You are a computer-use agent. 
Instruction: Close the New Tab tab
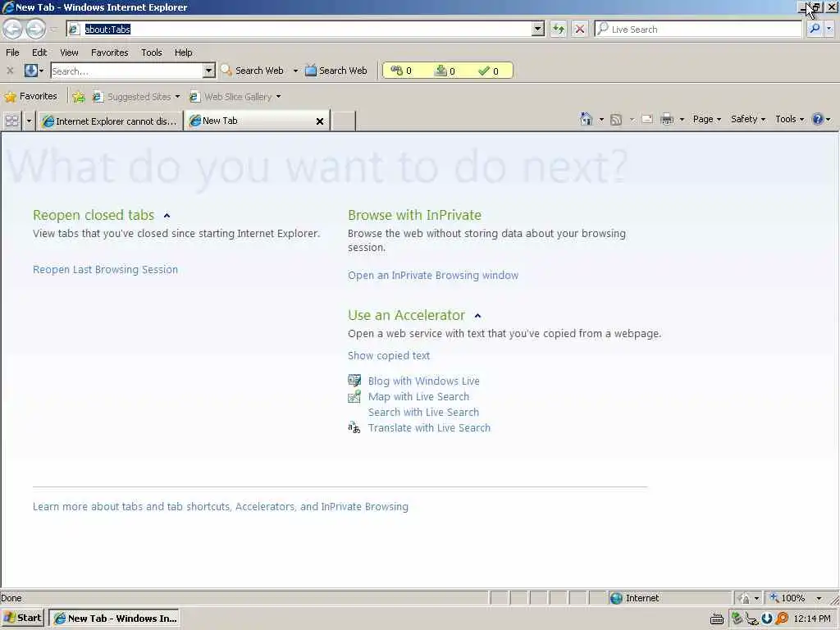tap(320, 121)
